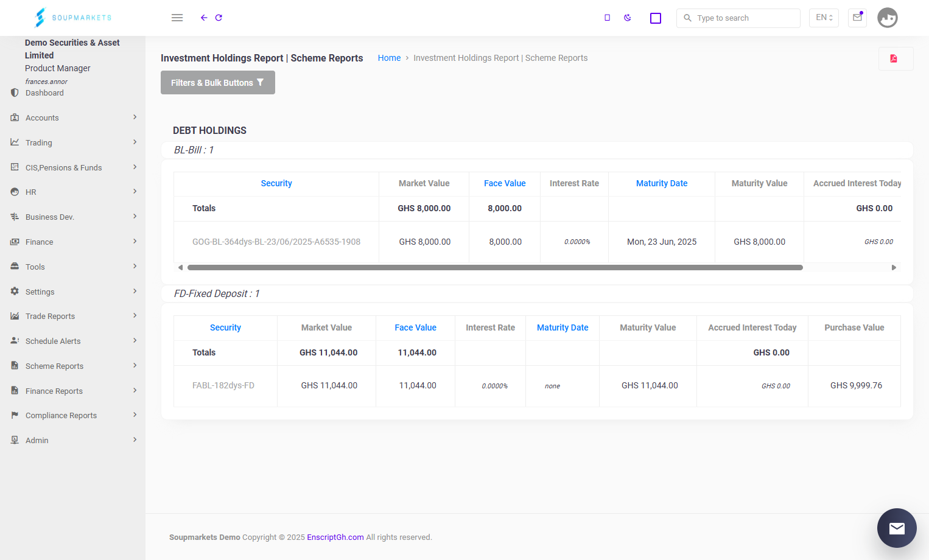Select the FABL-182dys-FD security row
The image size is (929, 560).
coord(223,385)
